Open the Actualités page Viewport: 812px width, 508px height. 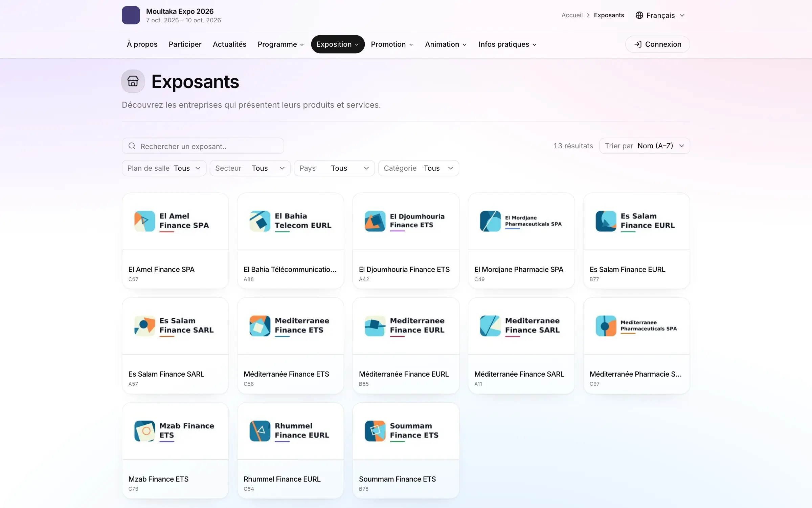[x=229, y=44]
